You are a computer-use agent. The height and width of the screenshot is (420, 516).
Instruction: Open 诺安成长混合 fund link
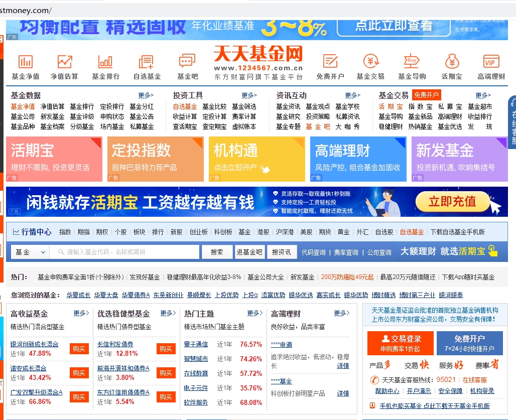[x=28, y=368]
